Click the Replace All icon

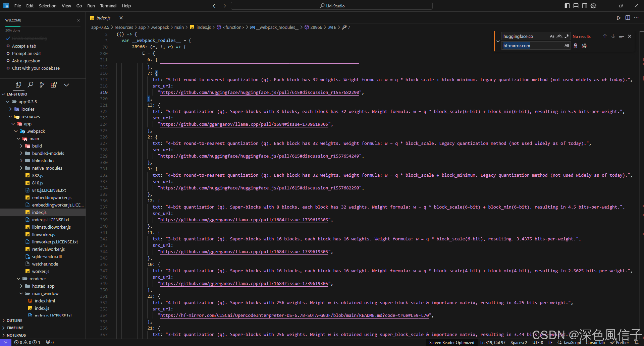pos(584,46)
